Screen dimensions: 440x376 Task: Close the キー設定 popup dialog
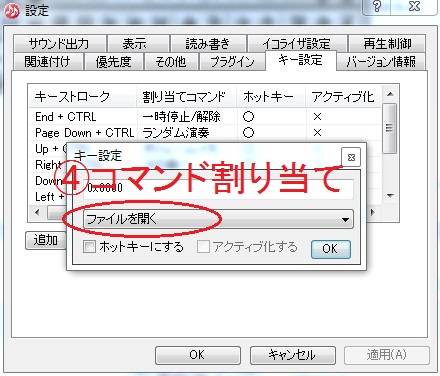coord(351,157)
